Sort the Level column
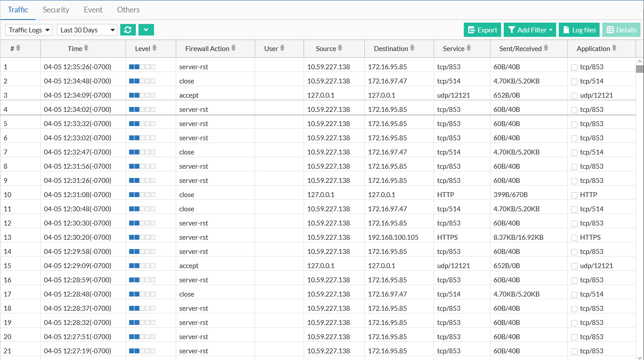Viewport: 644px width, 360px height. (154, 48)
